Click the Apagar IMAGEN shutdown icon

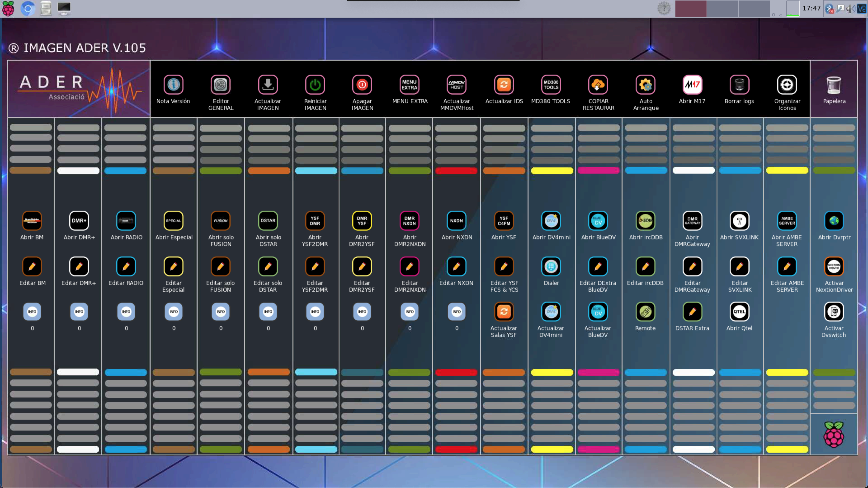coord(362,85)
